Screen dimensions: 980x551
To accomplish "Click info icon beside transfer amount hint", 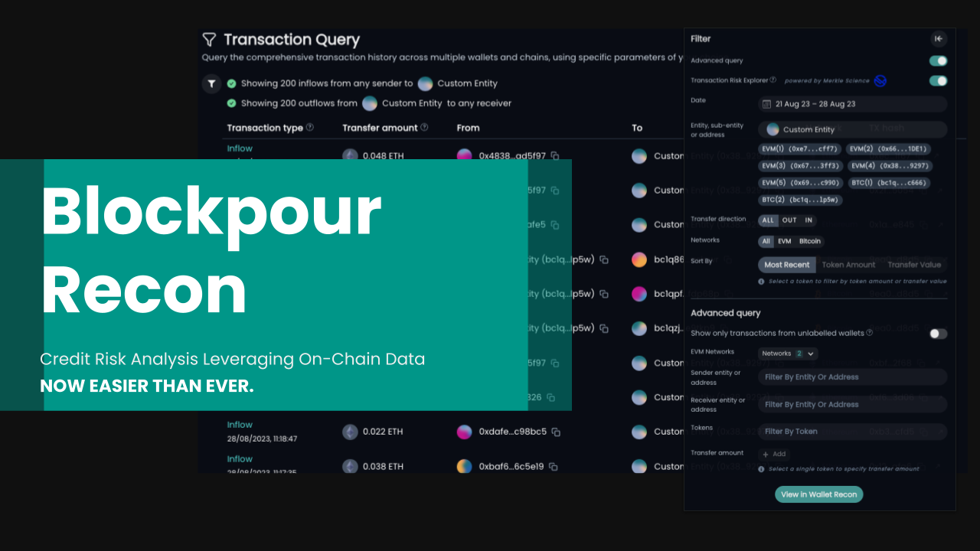I will pyautogui.click(x=761, y=469).
